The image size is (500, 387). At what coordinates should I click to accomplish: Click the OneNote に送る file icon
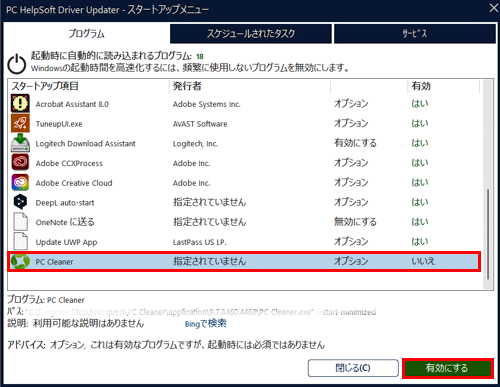click(x=20, y=222)
